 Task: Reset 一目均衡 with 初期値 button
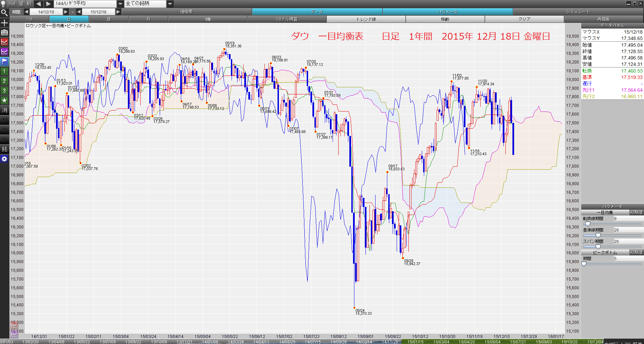click(636, 212)
